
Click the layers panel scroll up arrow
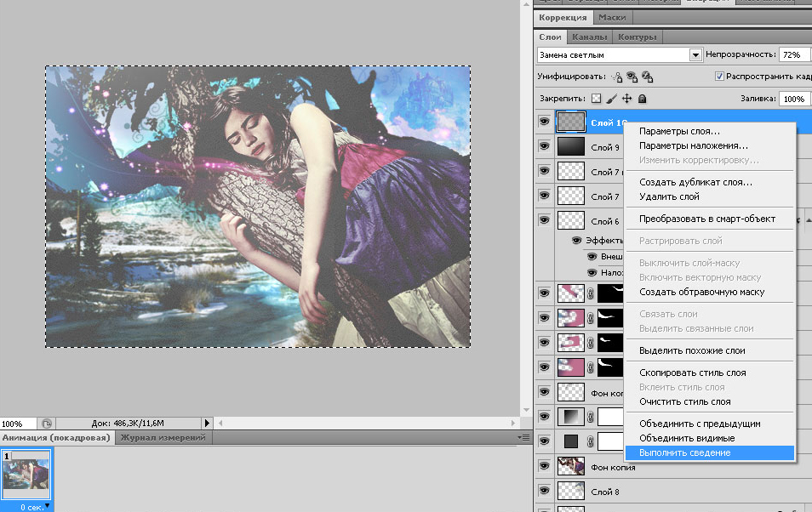[x=809, y=220]
